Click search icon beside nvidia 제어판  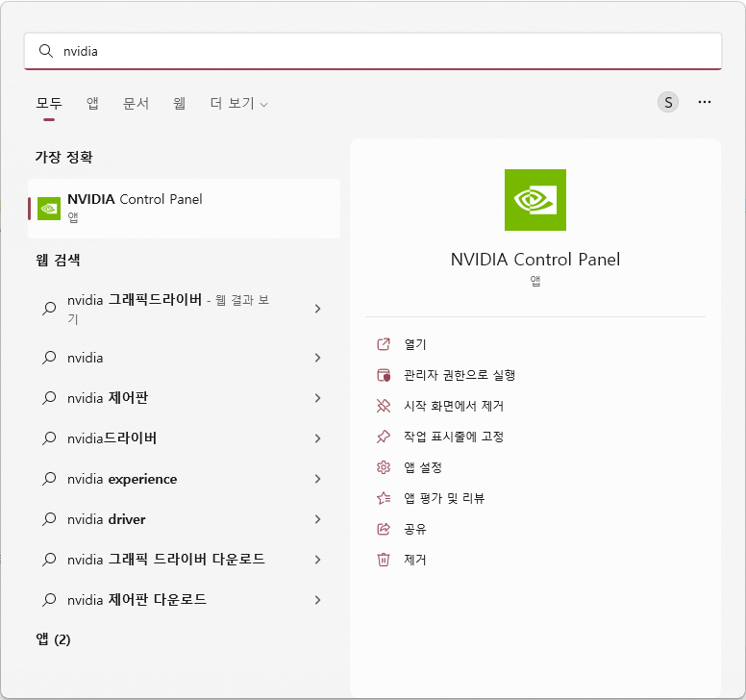coord(49,398)
